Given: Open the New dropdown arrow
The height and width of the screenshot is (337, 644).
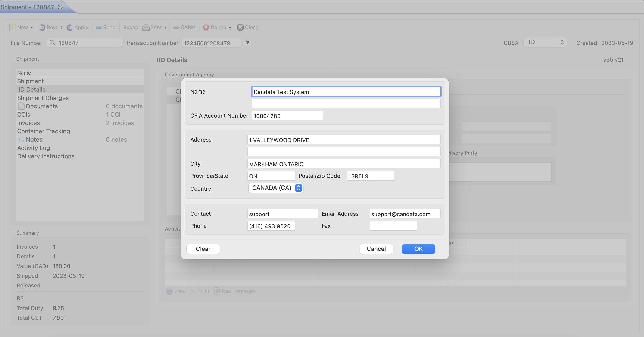Looking at the screenshot, I should 32,28.
